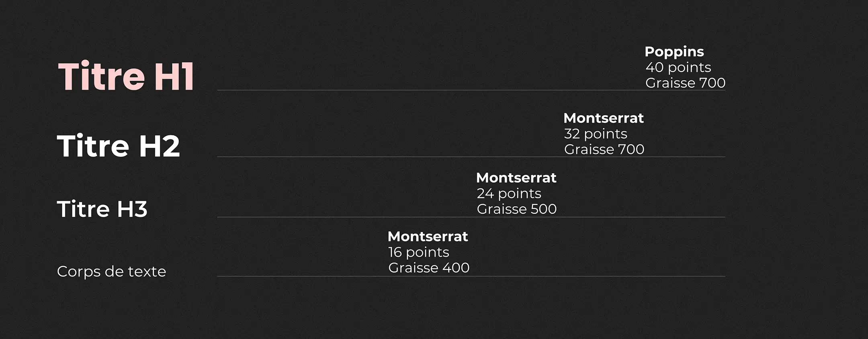This screenshot has width=868, height=339.
Task: Select the Graisse 400 weight label
Action: (429, 268)
